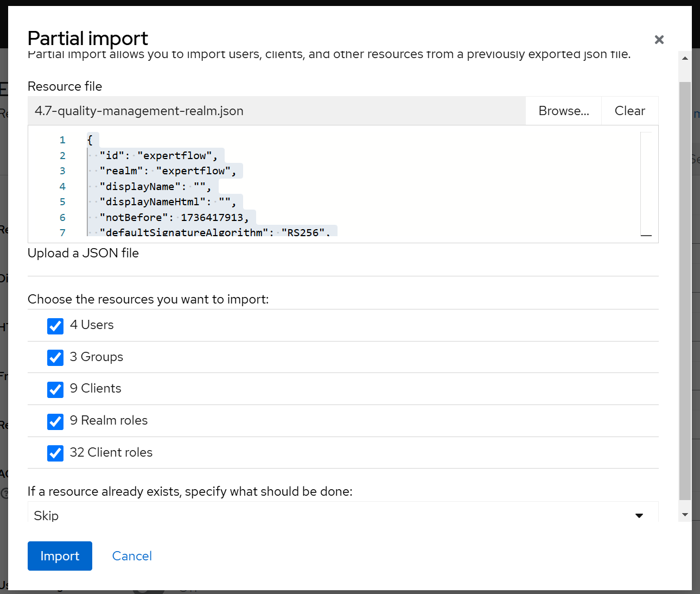Click the dialog vertical scrollbar thumb
Screen dimensions: 700x594
pyautogui.click(x=685, y=288)
